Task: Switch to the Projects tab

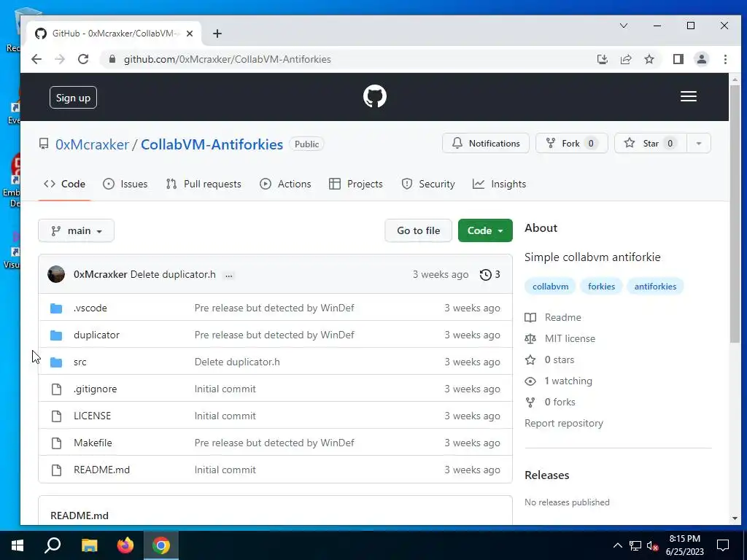Action: pos(356,184)
